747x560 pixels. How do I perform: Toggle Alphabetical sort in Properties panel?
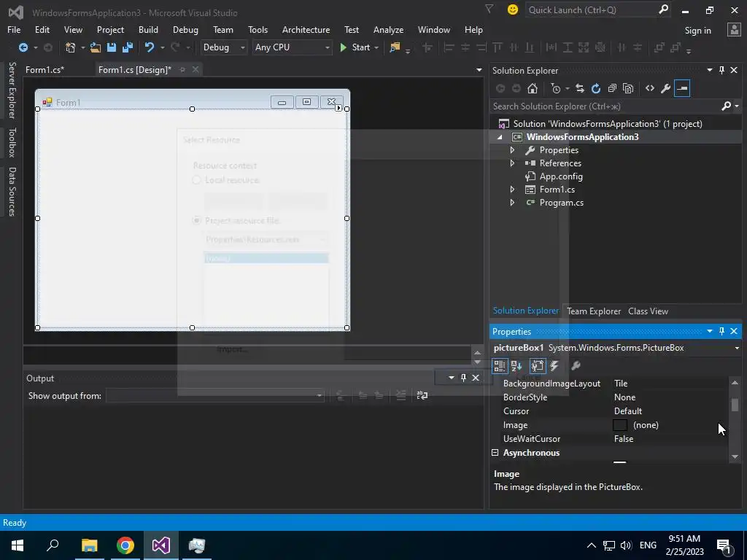(x=517, y=366)
